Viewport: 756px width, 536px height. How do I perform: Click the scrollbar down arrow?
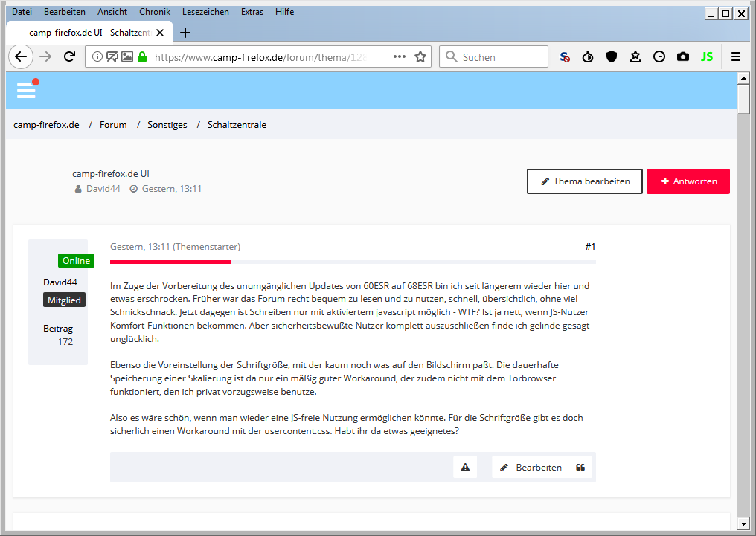[743, 523]
